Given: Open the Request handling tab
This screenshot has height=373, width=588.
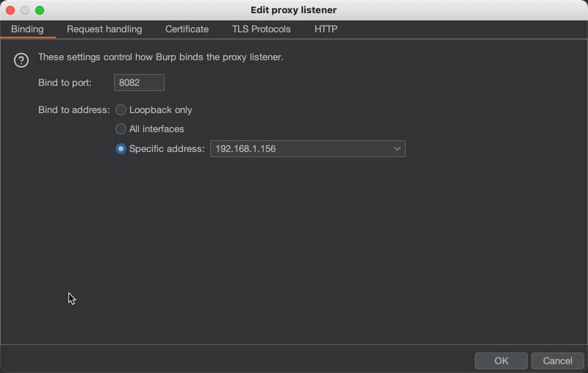Looking at the screenshot, I should click(104, 29).
